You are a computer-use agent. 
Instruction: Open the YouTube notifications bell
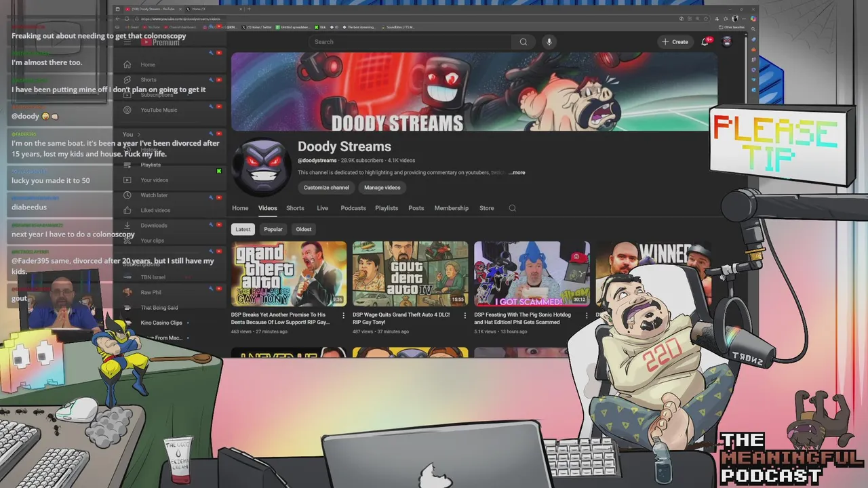click(x=705, y=42)
